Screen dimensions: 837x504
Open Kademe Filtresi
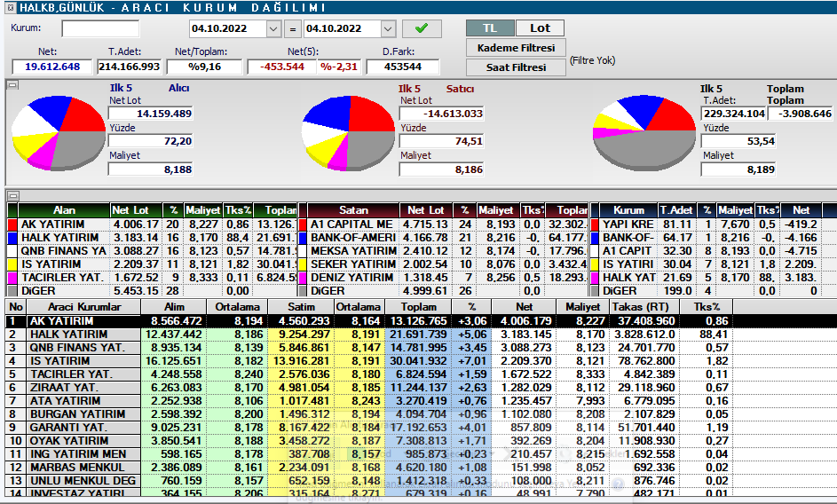tap(516, 48)
